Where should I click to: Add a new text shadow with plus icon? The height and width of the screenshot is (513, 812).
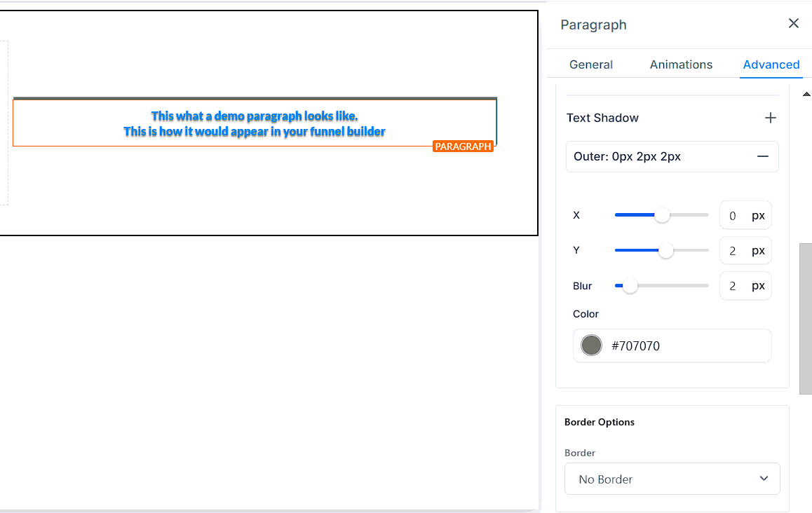point(770,118)
